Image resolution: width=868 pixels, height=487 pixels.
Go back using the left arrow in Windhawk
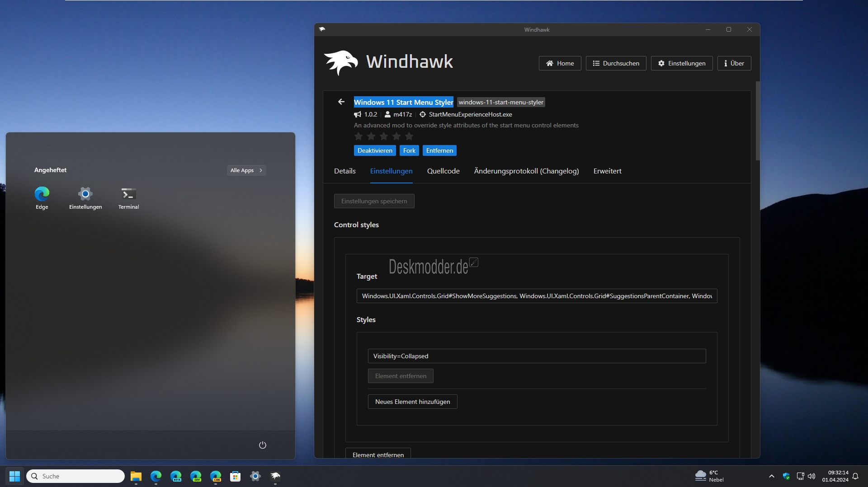coord(341,102)
